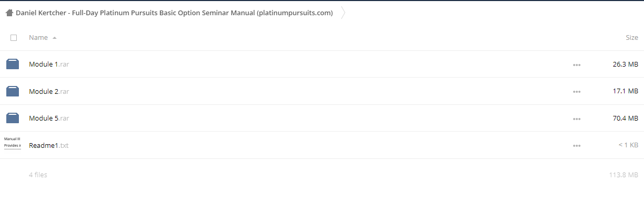Tick the select-all checkbox in the header
The height and width of the screenshot is (205, 644).
click(x=14, y=38)
